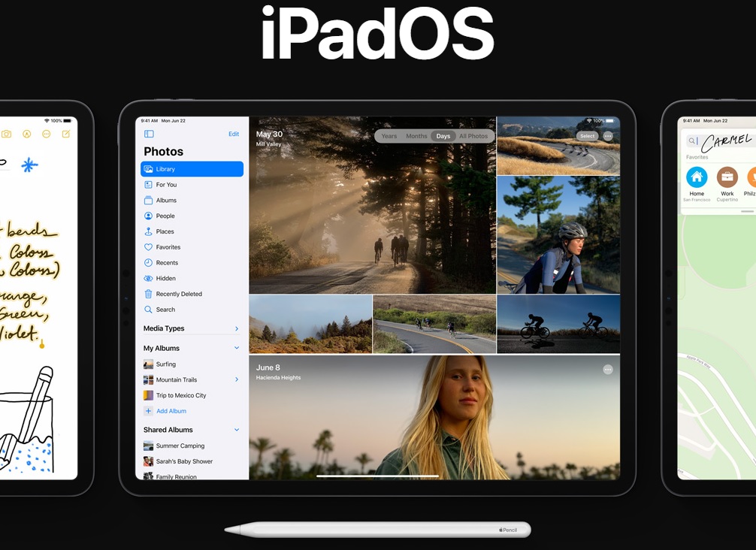
Task: Select Library in the Photos sidebar
Action: 192,169
